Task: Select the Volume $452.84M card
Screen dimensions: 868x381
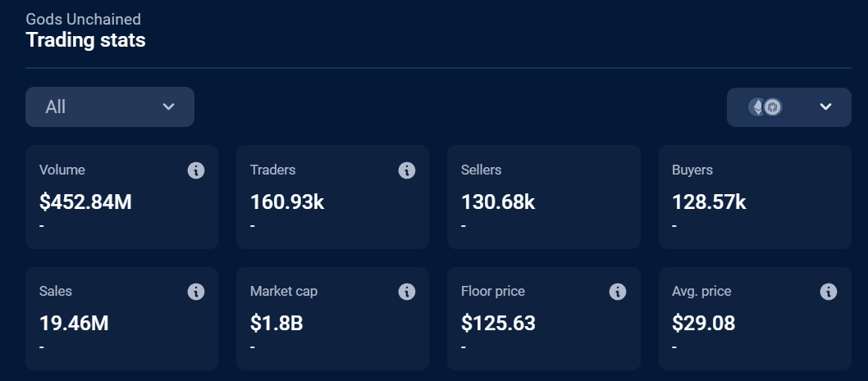Action: click(x=121, y=197)
